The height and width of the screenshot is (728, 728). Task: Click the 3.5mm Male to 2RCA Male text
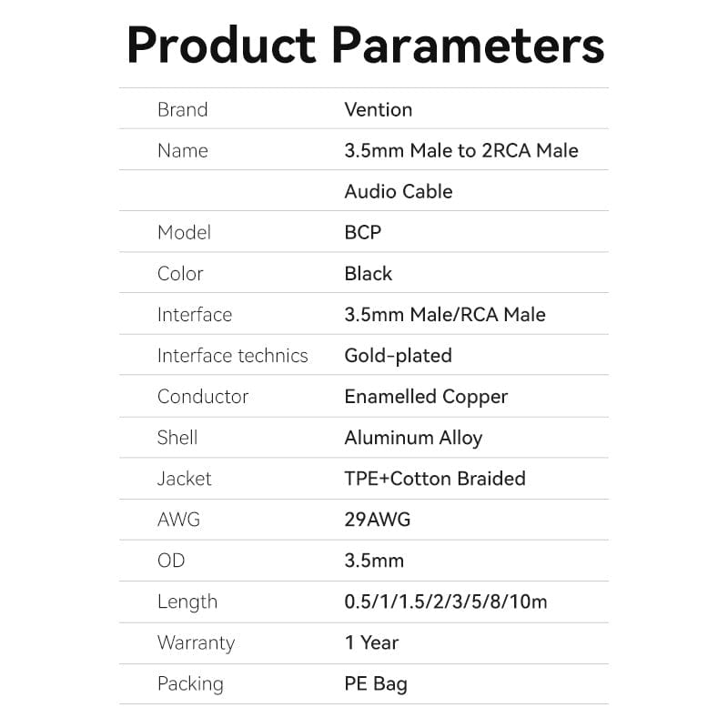click(460, 150)
